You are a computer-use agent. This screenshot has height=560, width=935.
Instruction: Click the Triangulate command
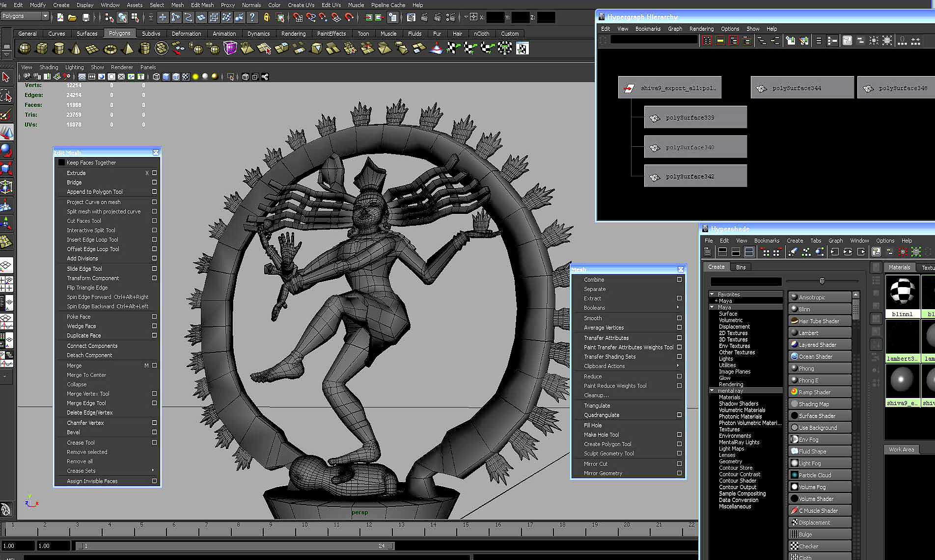point(597,405)
